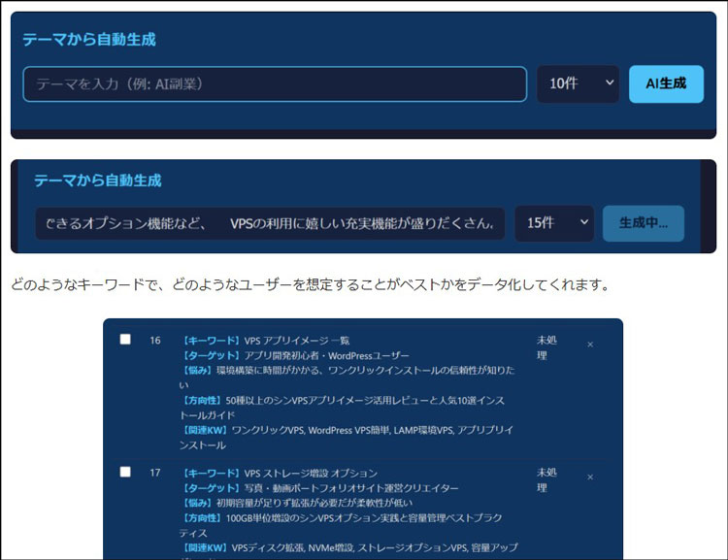This screenshot has width=728, height=560.
Task: Tick the checkbox for item 16
Action: coord(125,340)
